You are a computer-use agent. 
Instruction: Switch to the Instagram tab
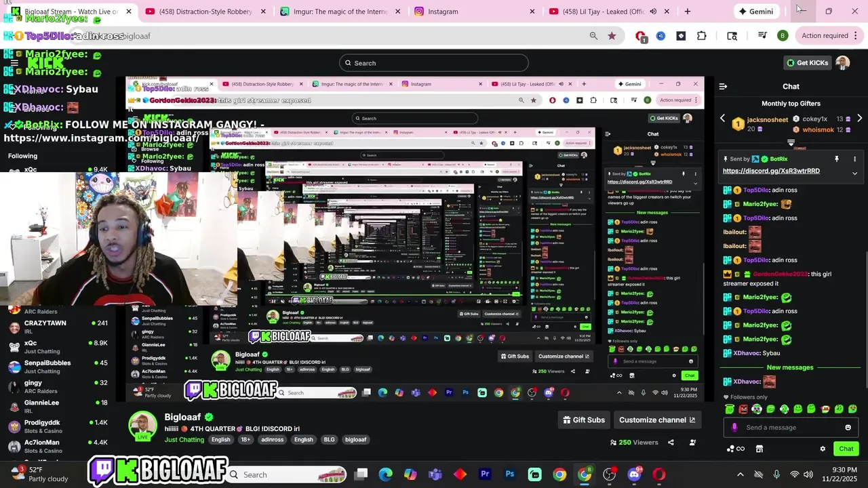click(475, 12)
